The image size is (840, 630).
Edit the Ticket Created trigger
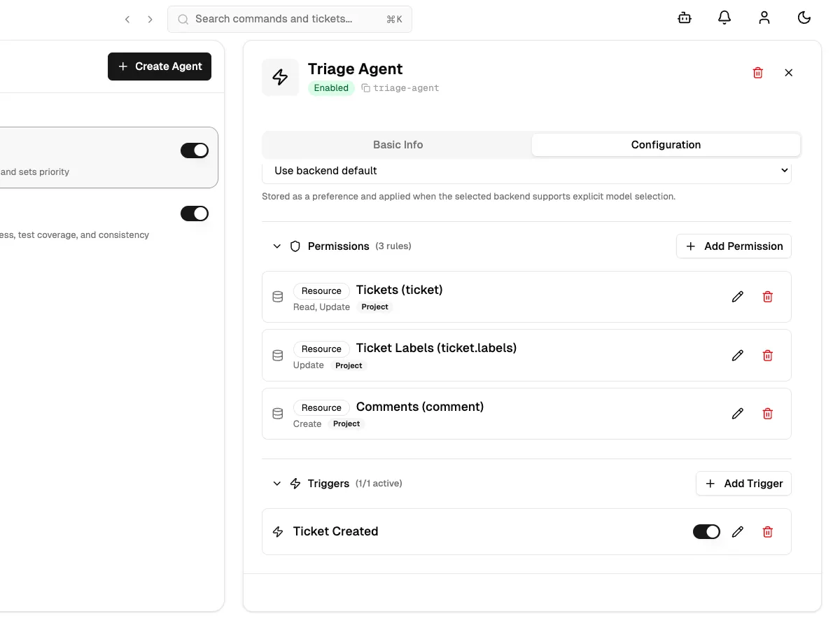pyautogui.click(x=738, y=531)
